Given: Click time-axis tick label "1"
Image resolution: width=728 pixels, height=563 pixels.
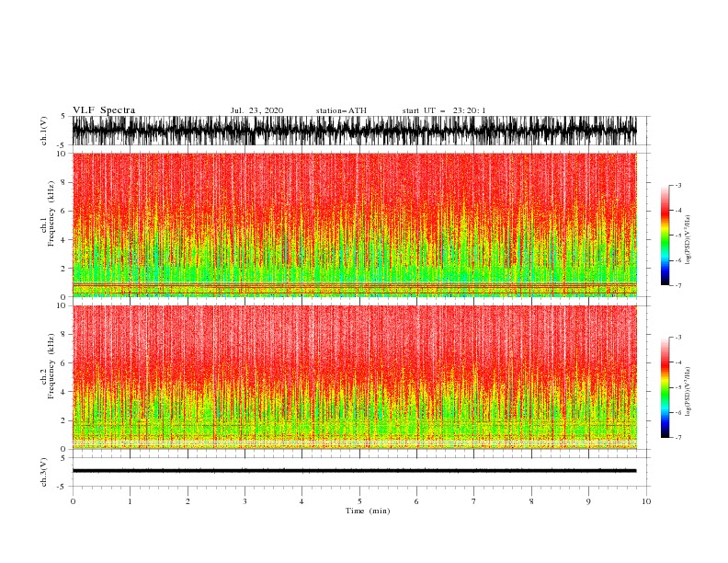Looking at the screenshot, I should click(130, 501).
